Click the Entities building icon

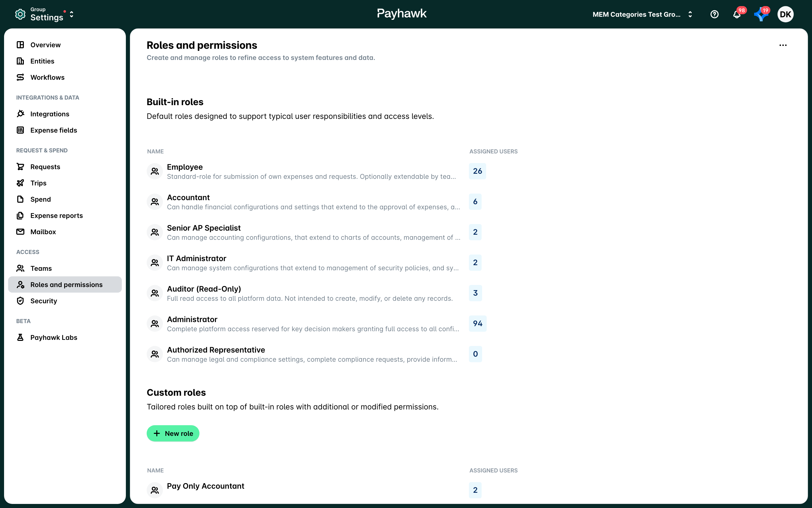click(21, 61)
